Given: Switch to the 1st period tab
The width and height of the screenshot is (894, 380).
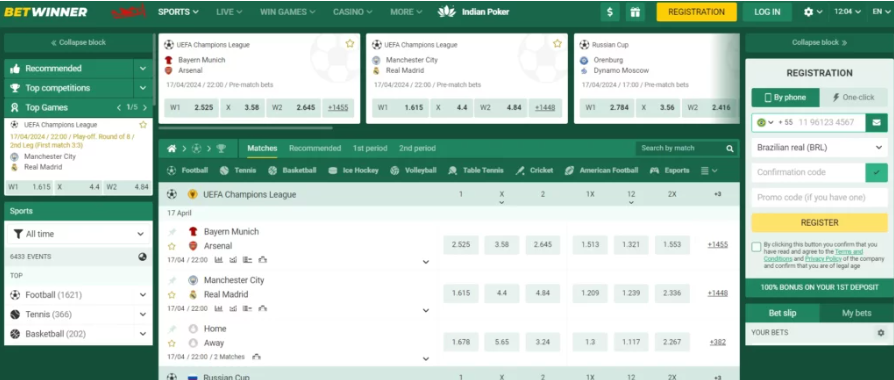Looking at the screenshot, I should point(370,148).
